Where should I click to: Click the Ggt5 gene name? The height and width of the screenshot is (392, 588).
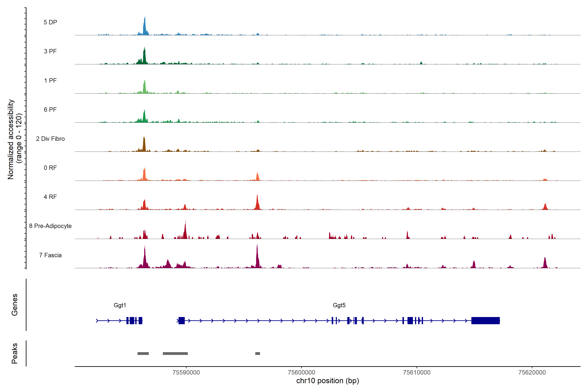(339, 305)
